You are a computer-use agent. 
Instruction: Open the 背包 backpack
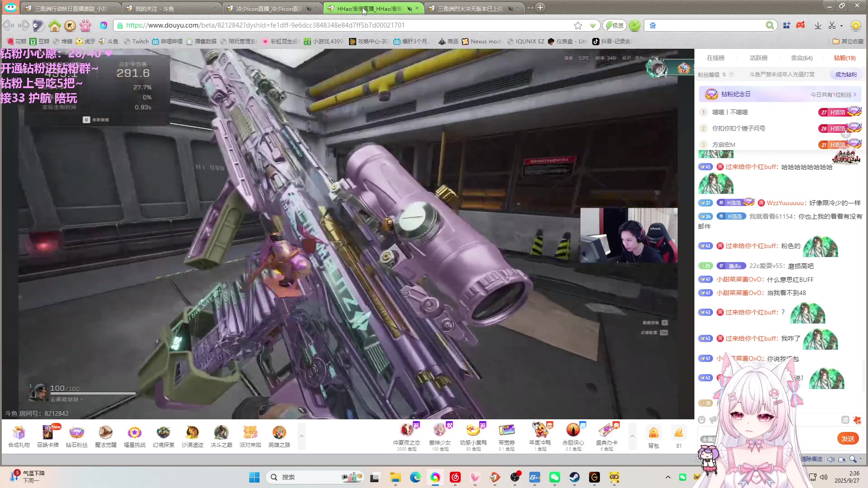[654, 437]
